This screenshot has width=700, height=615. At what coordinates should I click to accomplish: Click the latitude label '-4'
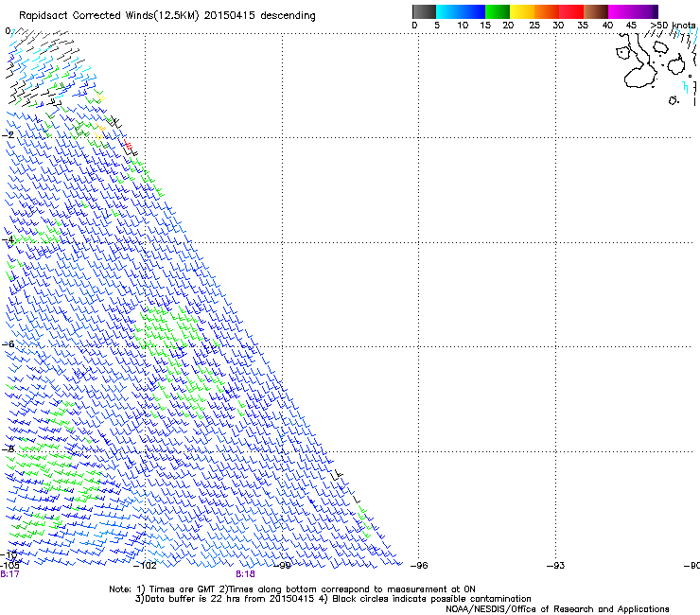click(9, 239)
